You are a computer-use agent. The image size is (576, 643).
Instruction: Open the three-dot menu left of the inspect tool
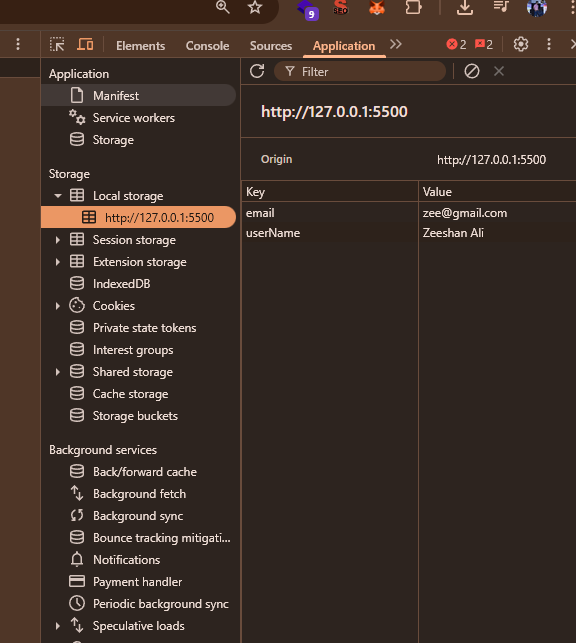[18, 44]
